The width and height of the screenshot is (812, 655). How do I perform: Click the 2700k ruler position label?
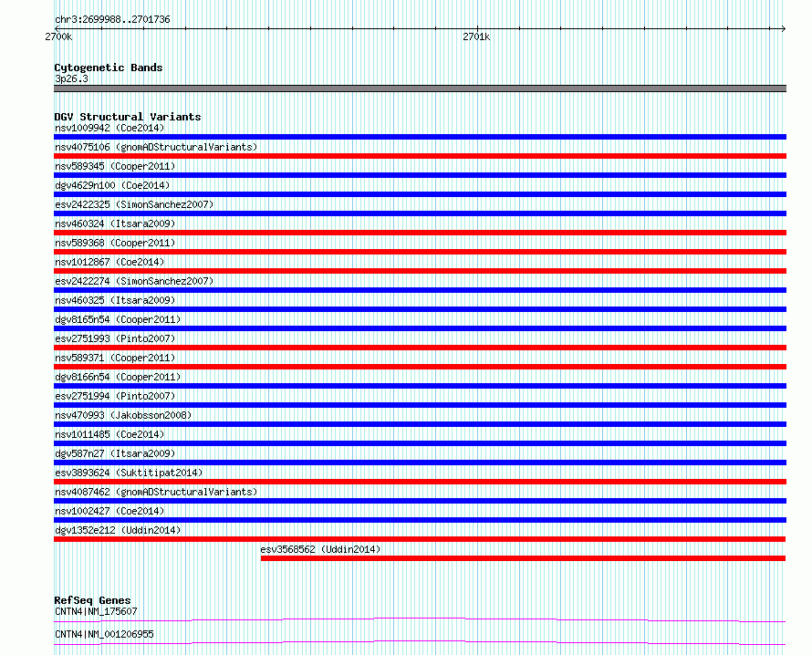pos(58,36)
